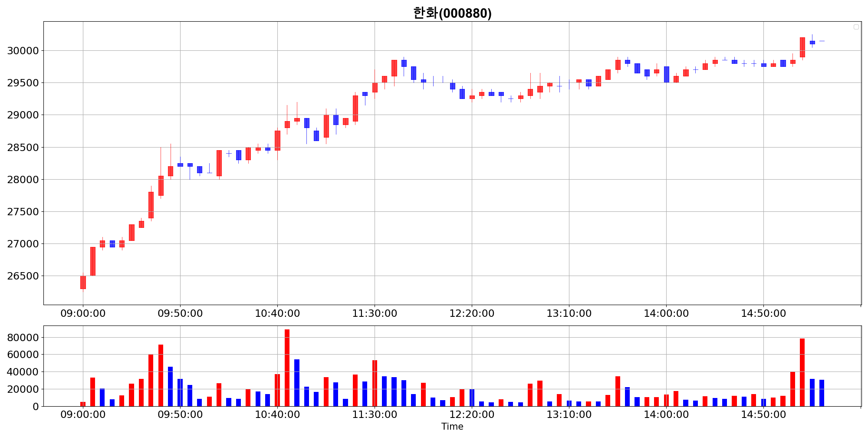
Task: Click the 60000 volume axis label
Action: (23, 355)
